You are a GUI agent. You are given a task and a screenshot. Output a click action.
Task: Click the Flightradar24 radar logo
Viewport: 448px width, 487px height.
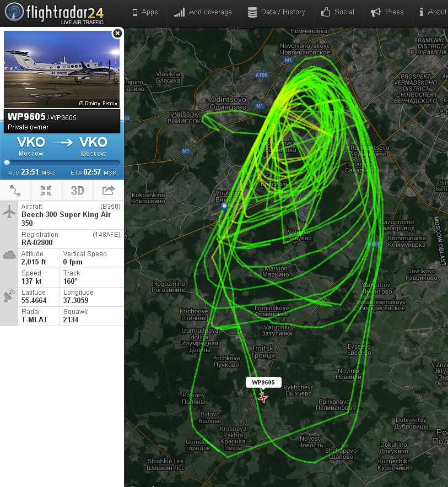[x=14, y=12]
